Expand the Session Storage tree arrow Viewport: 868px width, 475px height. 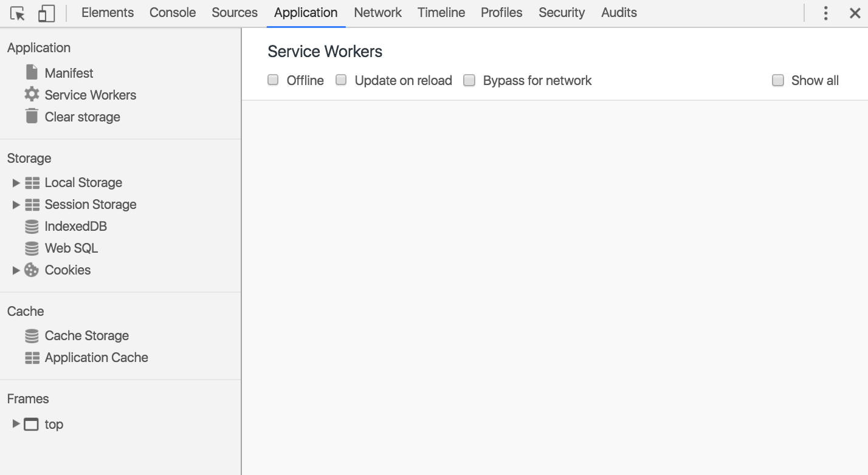[x=16, y=205]
